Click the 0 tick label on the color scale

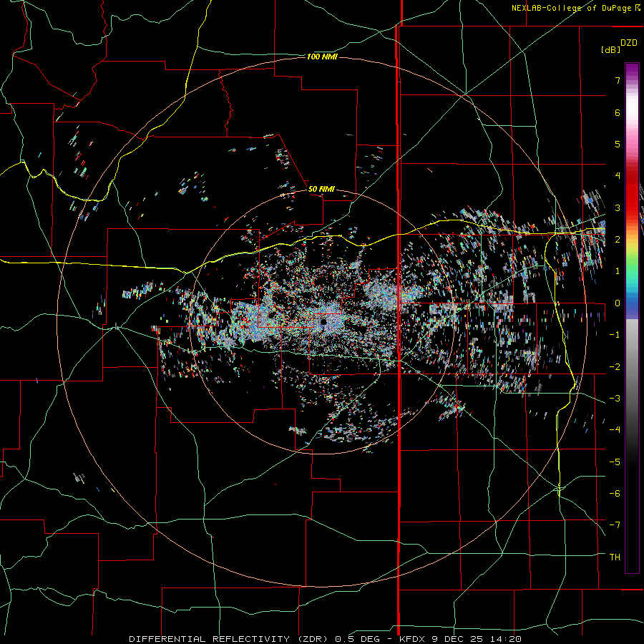pos(618,303)
